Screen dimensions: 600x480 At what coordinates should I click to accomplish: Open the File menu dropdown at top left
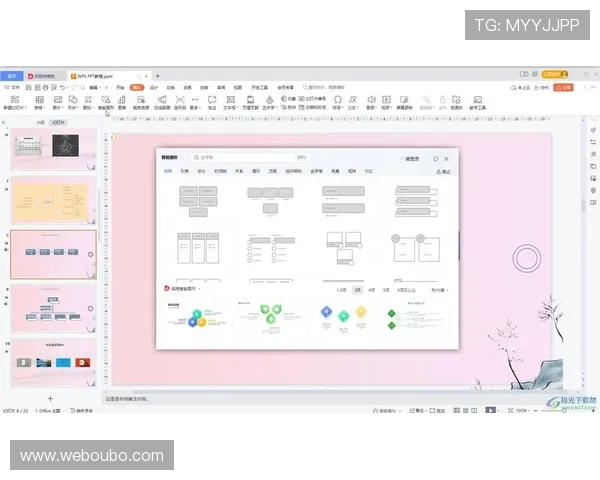[x=15, y=88]
